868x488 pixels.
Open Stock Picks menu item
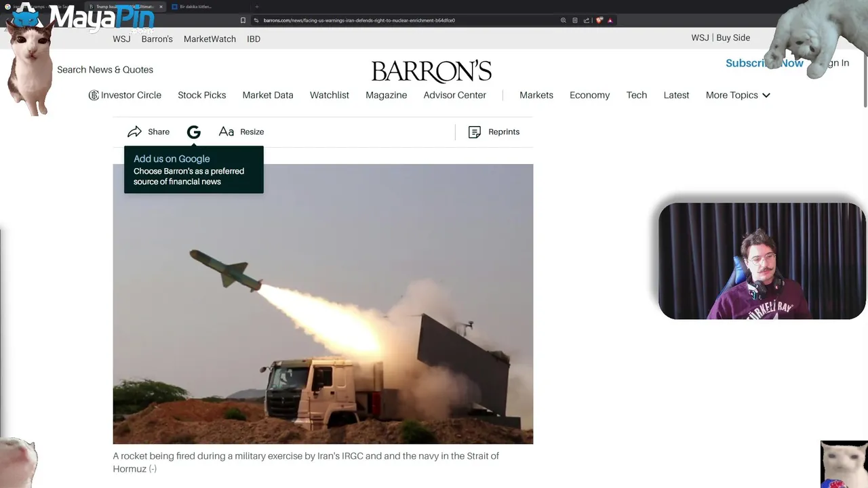[202, 96]
